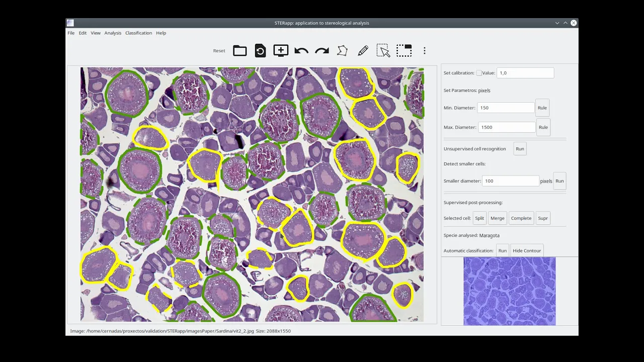644x362 pixels.
Task: Click the 'Set Parametros: pixels' label
Action: tap(467, 90)
